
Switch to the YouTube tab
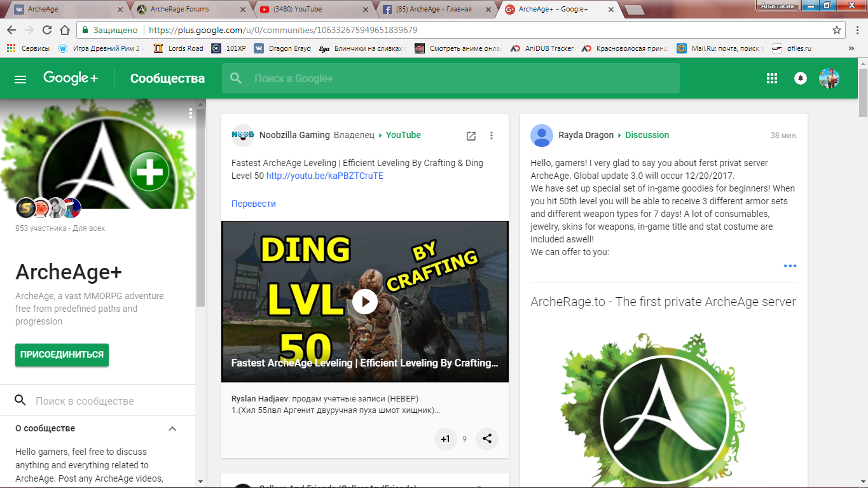(x=313, y=9)
